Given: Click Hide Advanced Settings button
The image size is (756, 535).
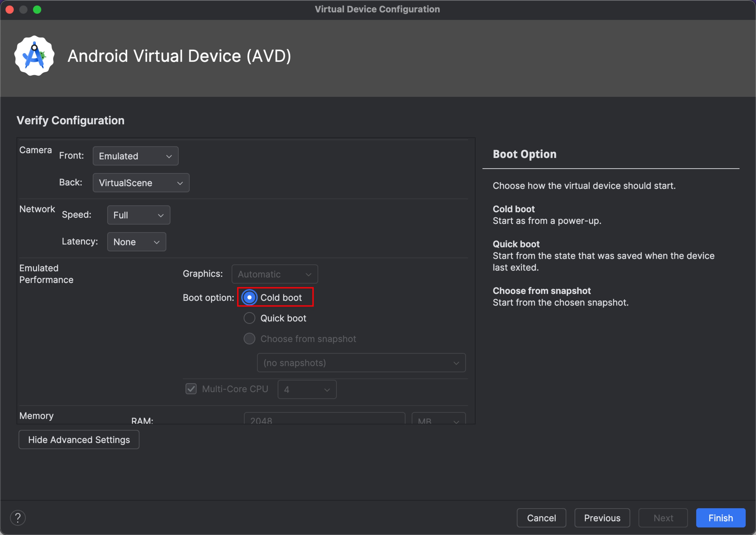Looking at the screenshot, I should [79, 440].
